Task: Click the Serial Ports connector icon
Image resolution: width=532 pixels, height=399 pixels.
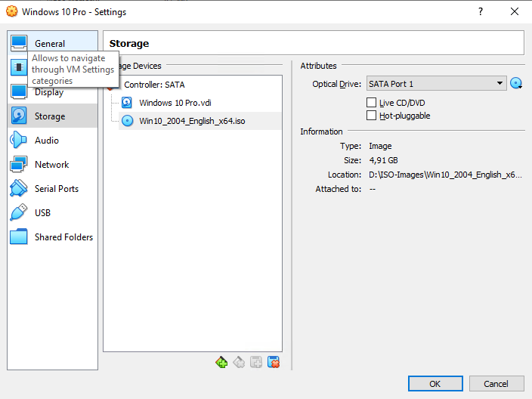Action: point(19,188)
